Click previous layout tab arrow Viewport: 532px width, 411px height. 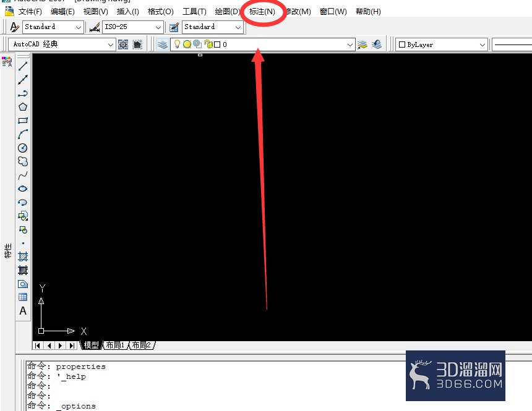pyautogui.click(x=49, y=345)
